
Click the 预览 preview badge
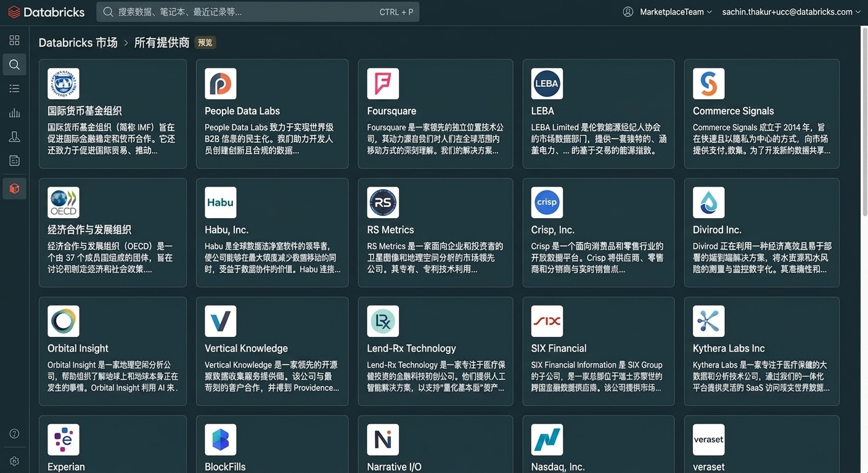(205, 42)
